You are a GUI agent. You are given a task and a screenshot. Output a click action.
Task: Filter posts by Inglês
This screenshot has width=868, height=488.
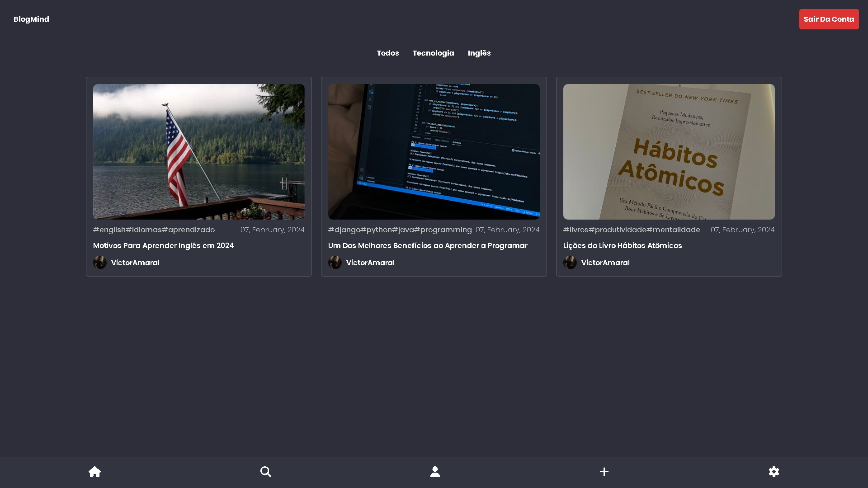click(x=479, y=53)
